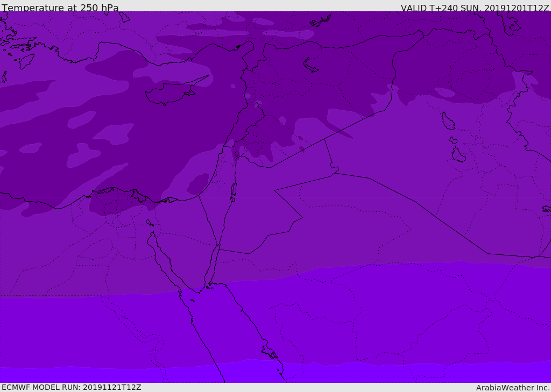The width and height of the screenshot is (551, 392).
Task: Click the 'ECMWF MODEL RUN: 20191121T12Z' text
Action: pos(72,387)
